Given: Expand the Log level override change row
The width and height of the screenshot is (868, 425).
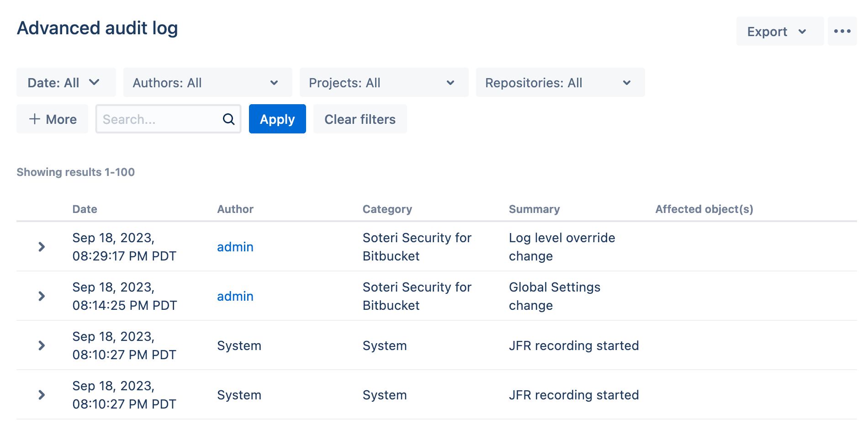Looking at the screenshot, I should click(x=42, y=247).
